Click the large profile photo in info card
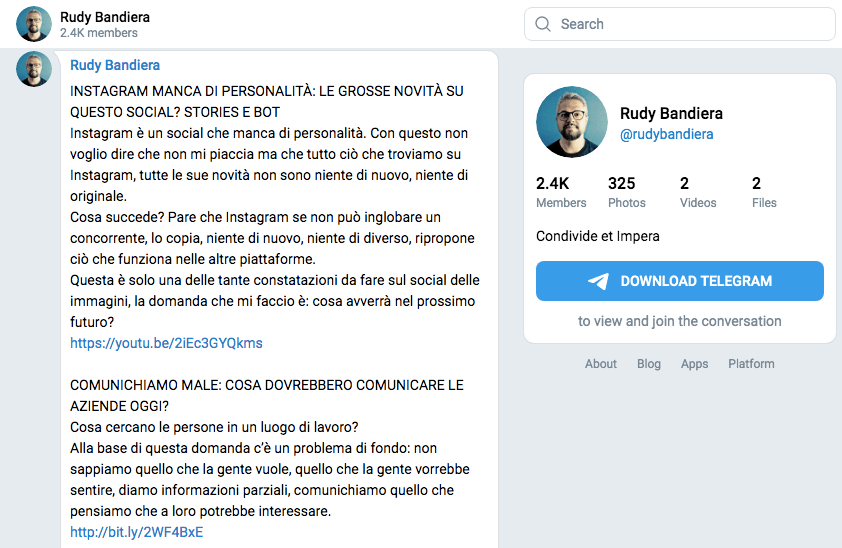This screenshot has width=842, height=548. point(572,122)
